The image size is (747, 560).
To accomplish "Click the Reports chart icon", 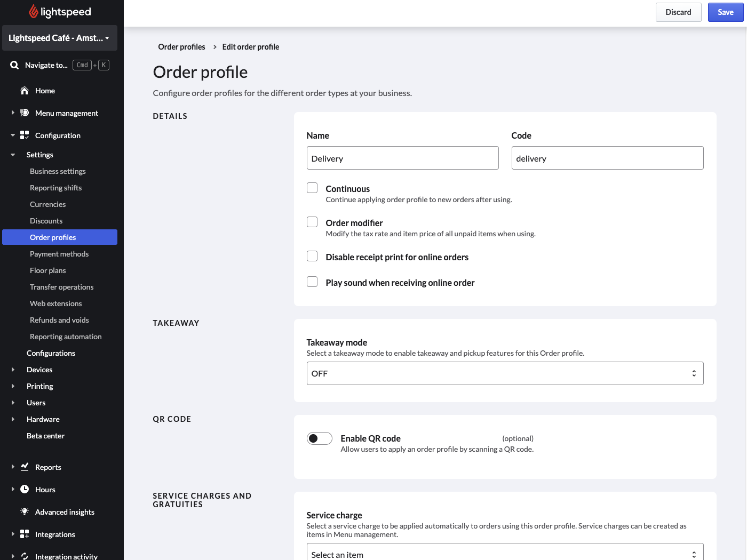I will [25, 467].
